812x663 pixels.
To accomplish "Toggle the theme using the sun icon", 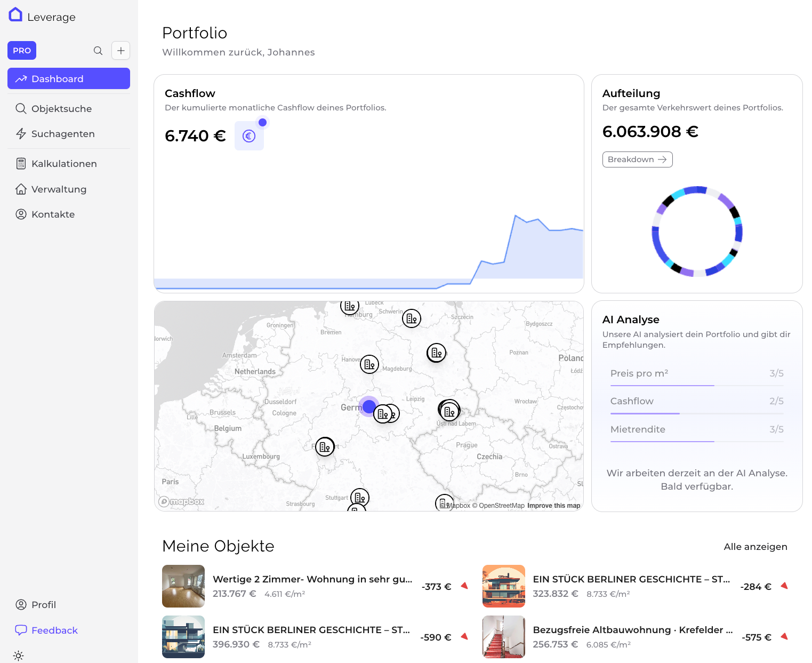I will (x=19, y=656).
